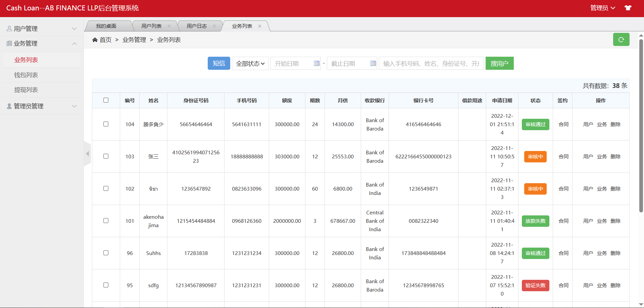Toggle the select-all checkbox in table header
The image size is (644, 308).
tap(106, 100)
